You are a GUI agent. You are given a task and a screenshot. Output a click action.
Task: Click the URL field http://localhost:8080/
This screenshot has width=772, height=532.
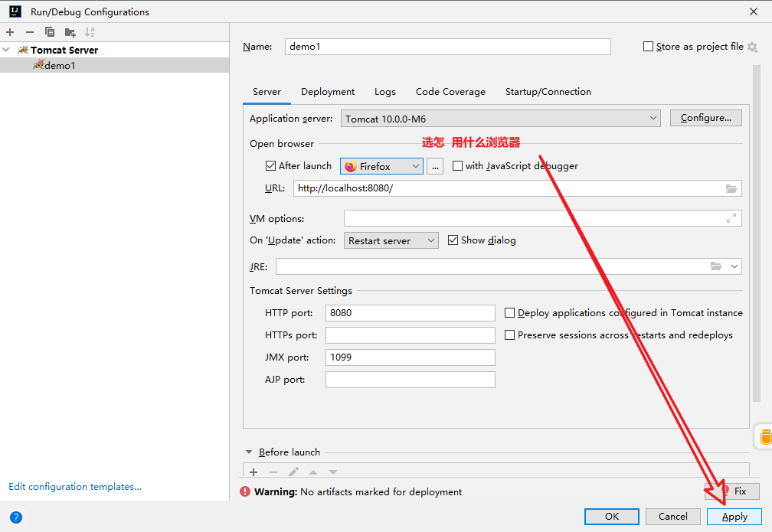point(518,188)
